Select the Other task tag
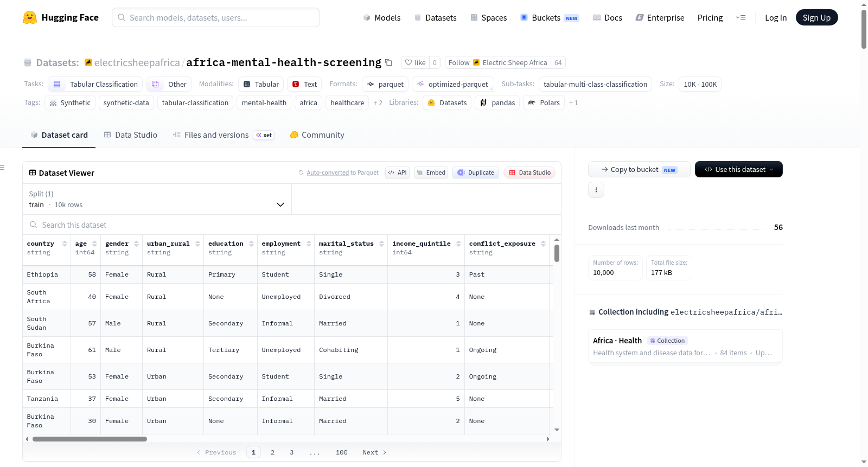 169,84
